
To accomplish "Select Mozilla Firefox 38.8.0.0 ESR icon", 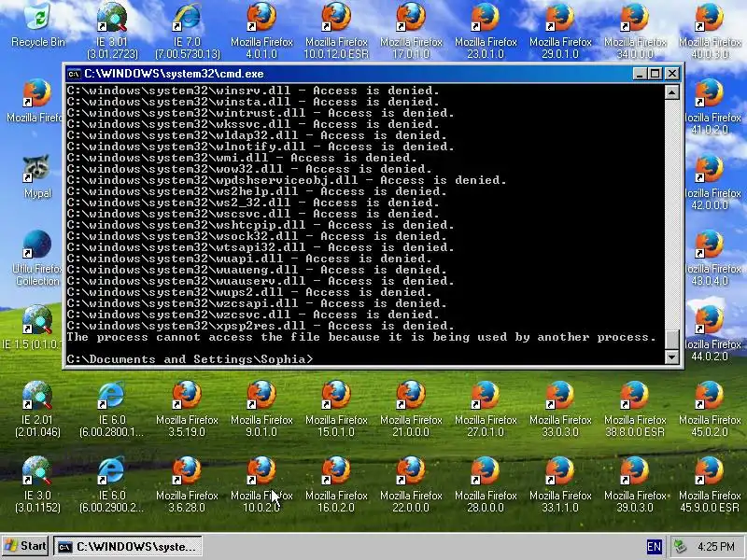I will click(x=635, y=409).
